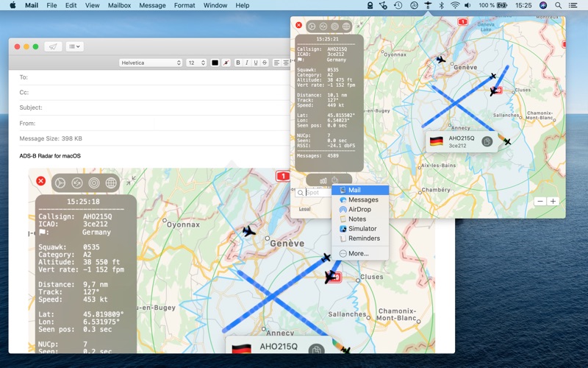Open the Message menu
Screen dimensions: 588x368
tap(152, 5)
